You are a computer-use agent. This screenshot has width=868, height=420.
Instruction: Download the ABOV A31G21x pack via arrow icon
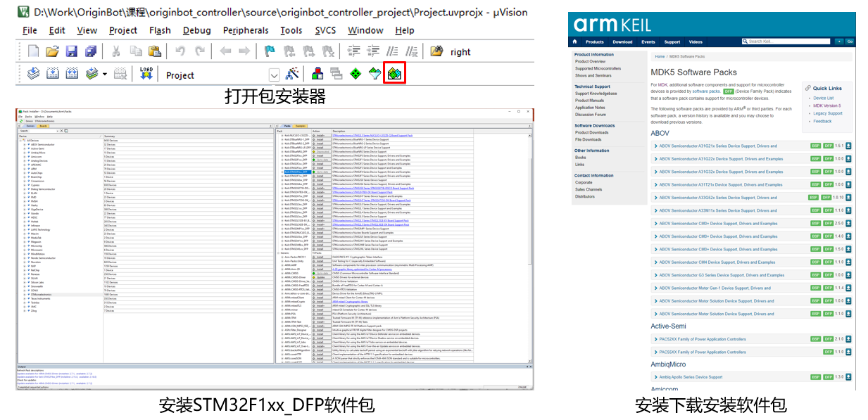(849, 146)
